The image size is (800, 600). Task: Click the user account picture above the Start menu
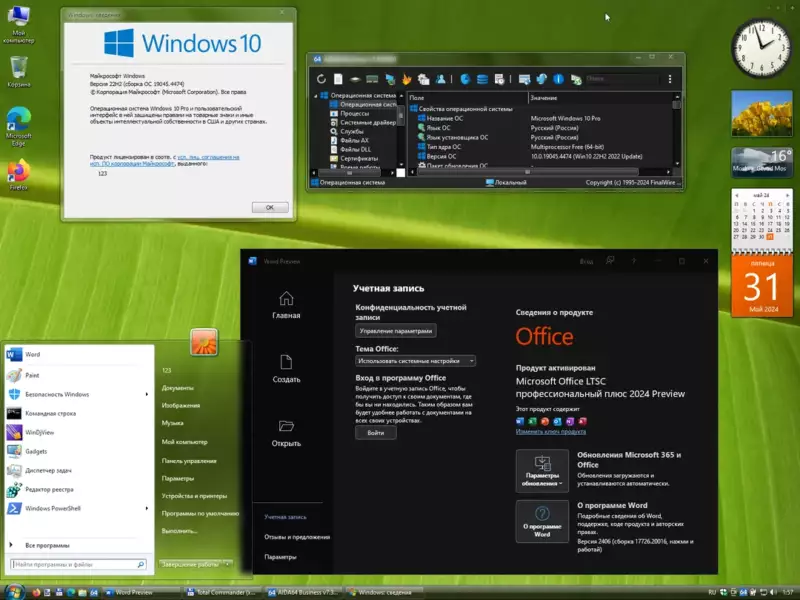[x=204, y=342]
